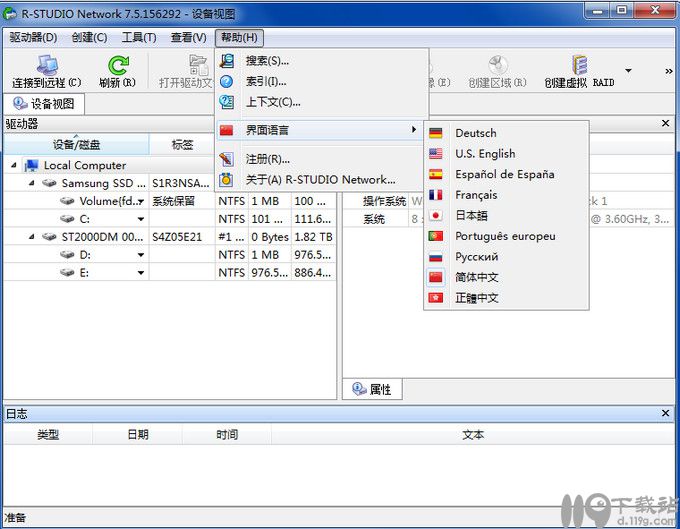Viewport: 680px width, 529px height.
Task: Click the Samsung SSD drive icon
Action: click(x=49, y=183)
